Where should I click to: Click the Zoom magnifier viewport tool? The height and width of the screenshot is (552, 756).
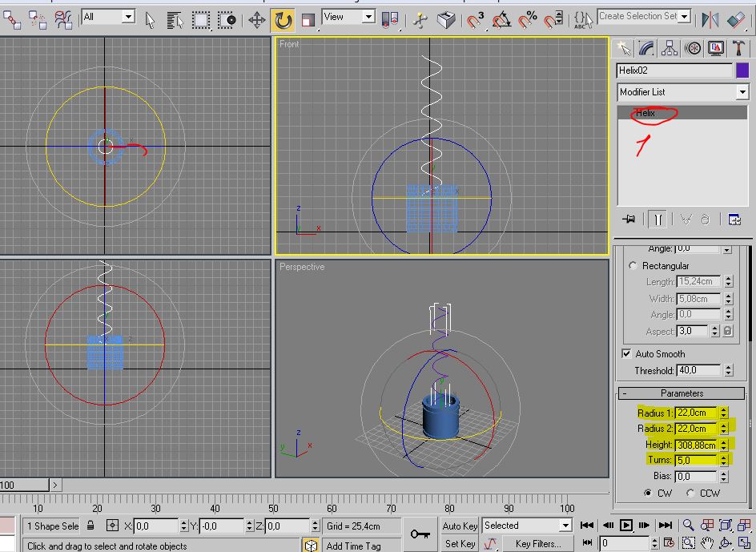tap(689, 525)
